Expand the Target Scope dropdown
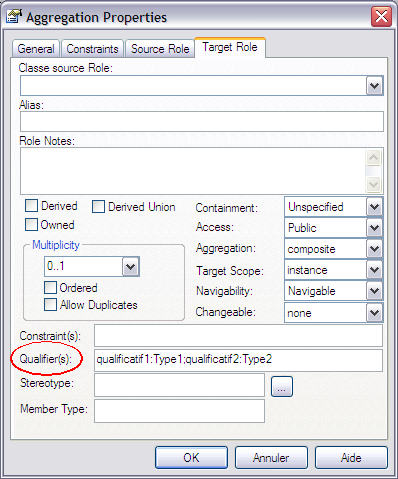 click(x=374, y=270)
